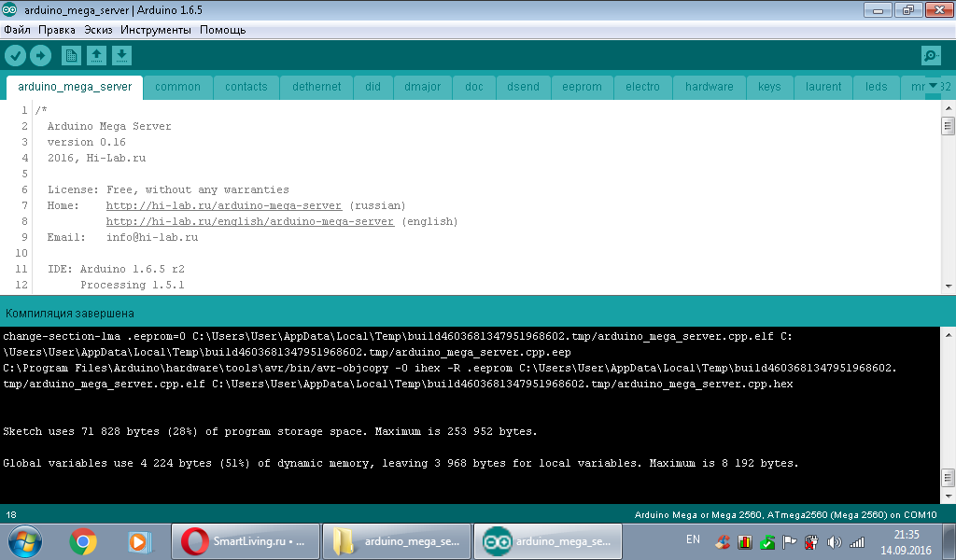Open the Serial Monitor magnifier icon
Image resolution: width=956 pixels, height=560 pixels.
tap(931, 56)
